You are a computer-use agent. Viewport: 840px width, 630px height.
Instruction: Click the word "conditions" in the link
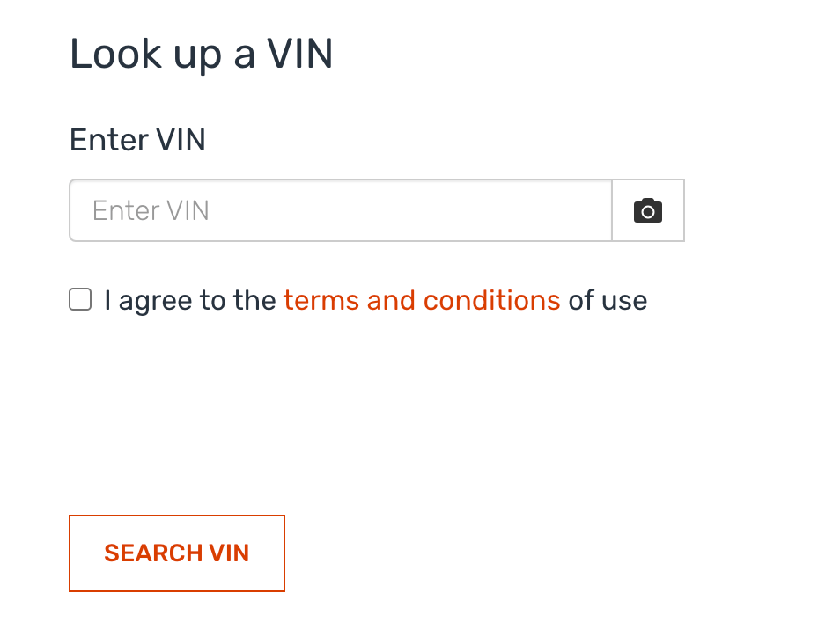[492, 300]
